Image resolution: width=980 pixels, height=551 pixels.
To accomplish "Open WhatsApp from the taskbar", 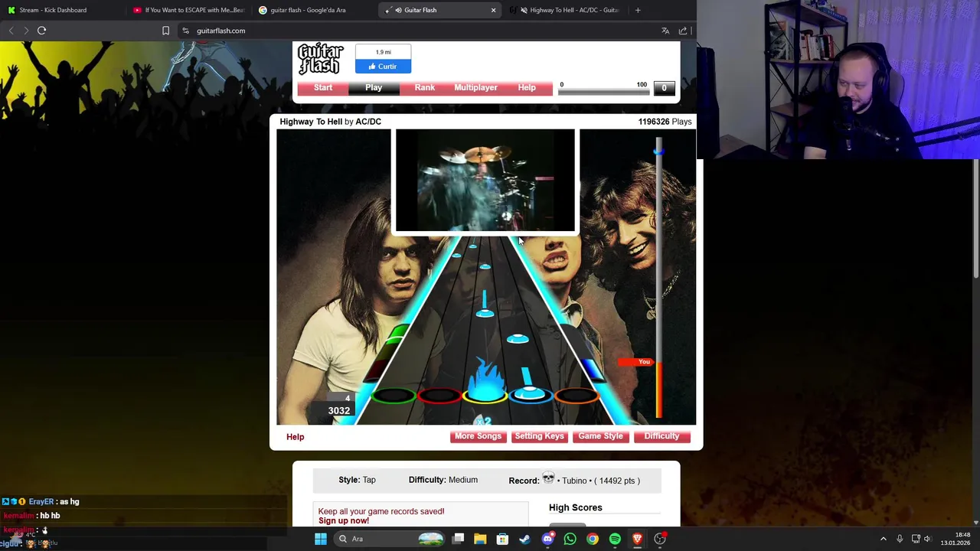I will pos(570,539).
